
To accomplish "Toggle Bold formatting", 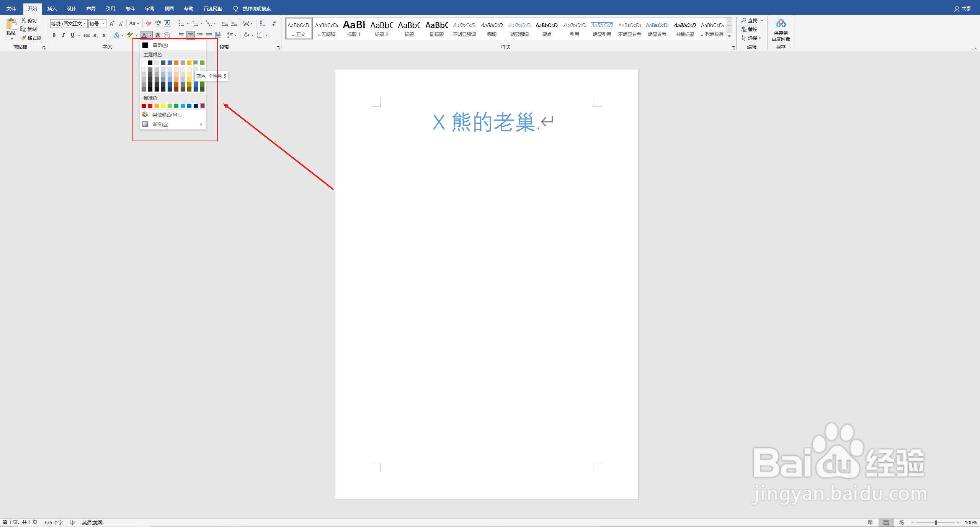I will [54, 35].
